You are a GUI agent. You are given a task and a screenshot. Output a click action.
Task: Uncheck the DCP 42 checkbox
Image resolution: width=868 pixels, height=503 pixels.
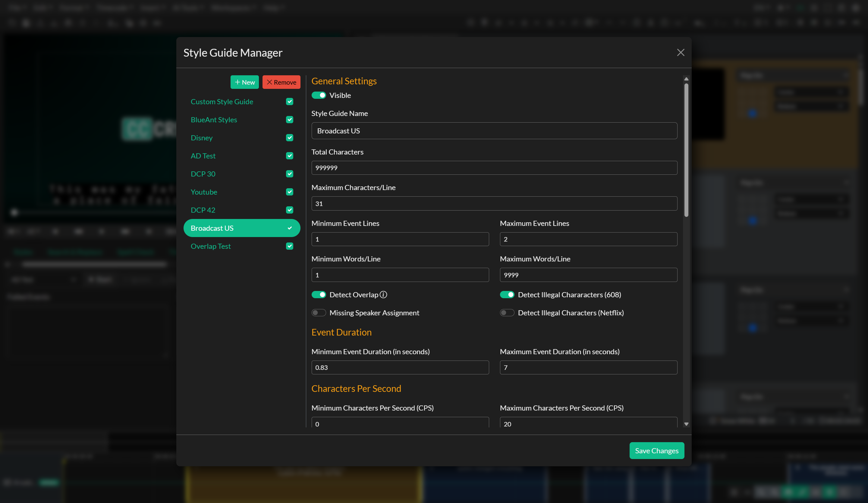290,210
